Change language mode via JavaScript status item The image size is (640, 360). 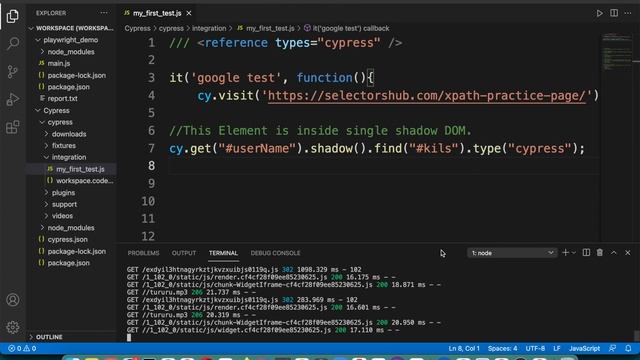(x=584, y=348)
